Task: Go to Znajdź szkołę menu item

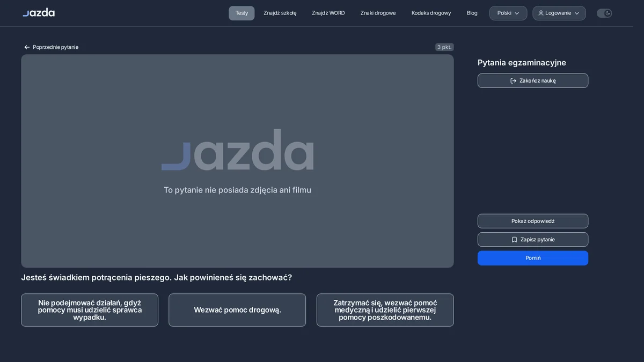Action: pyautogui.click(x=280, y=13)
